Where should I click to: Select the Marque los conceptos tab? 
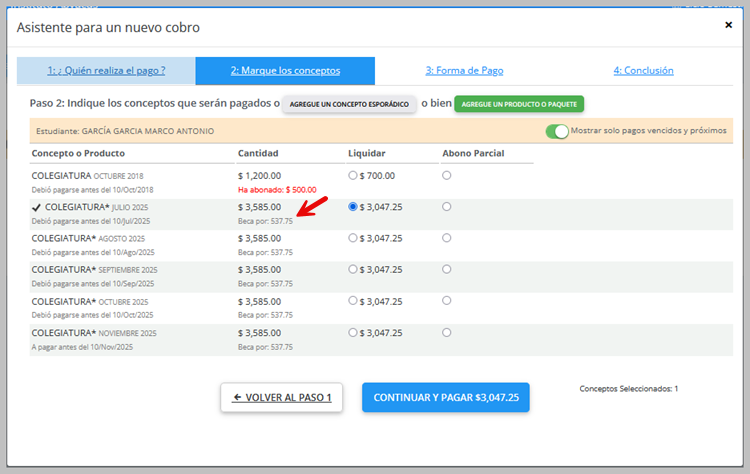285,71
